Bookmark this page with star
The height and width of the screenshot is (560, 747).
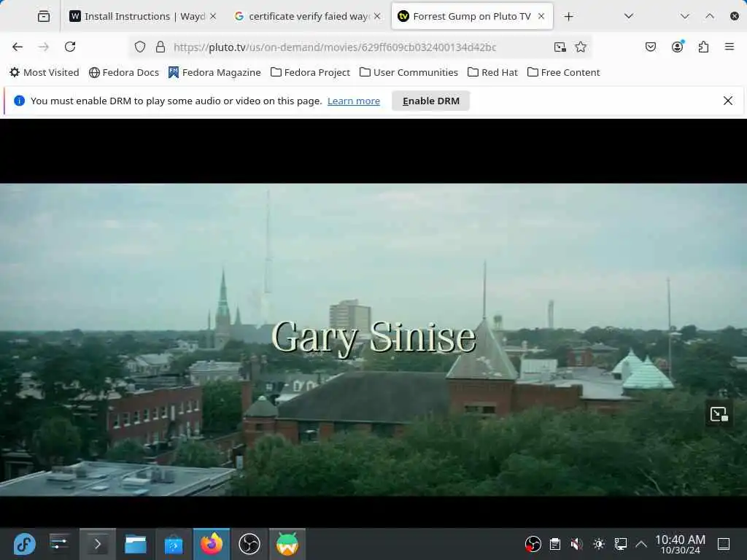[x=581, y=47]
